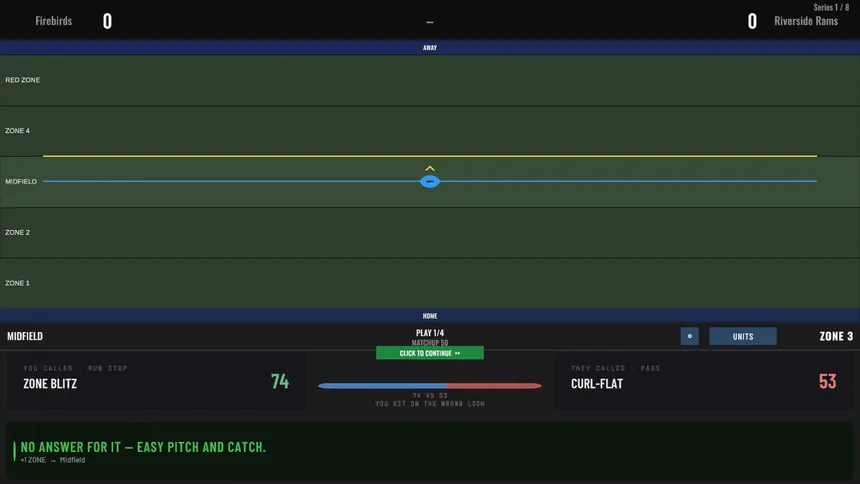Click the football marker at midfield
The image size is (860, 484).
click(429, 181)
